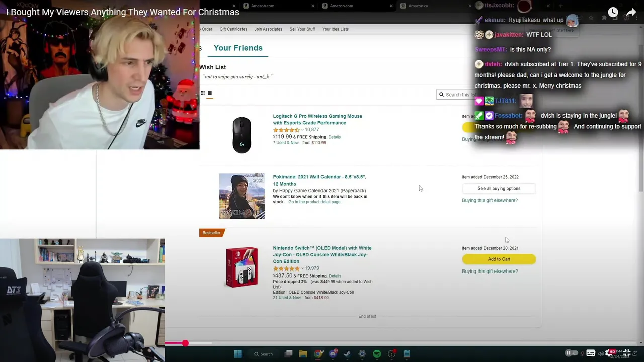
Task: Open Your Idea Lists link
Action: click(x=335, y=29)
